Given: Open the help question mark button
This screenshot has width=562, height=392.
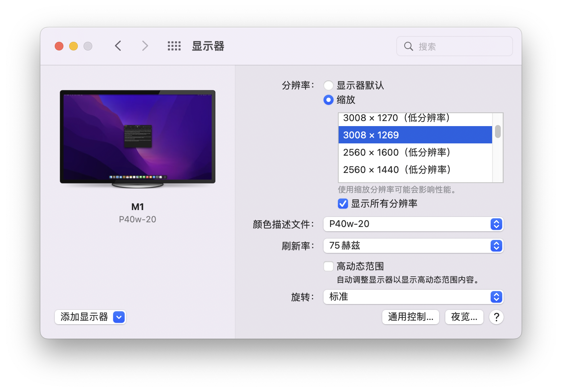Looking at the screenshot, I should click(496, 317).
